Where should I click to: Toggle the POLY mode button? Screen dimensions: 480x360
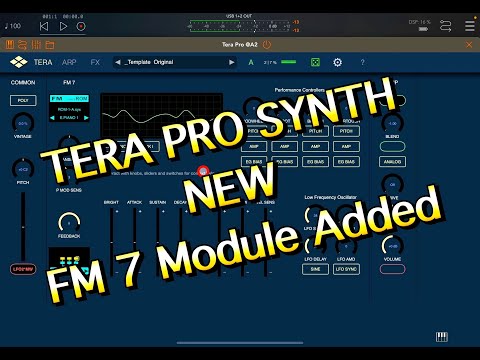tap(23, 100)
